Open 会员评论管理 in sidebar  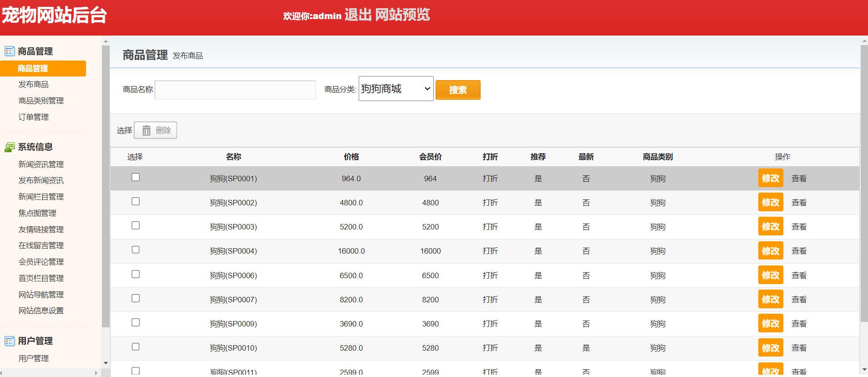(x=41, y=262)
